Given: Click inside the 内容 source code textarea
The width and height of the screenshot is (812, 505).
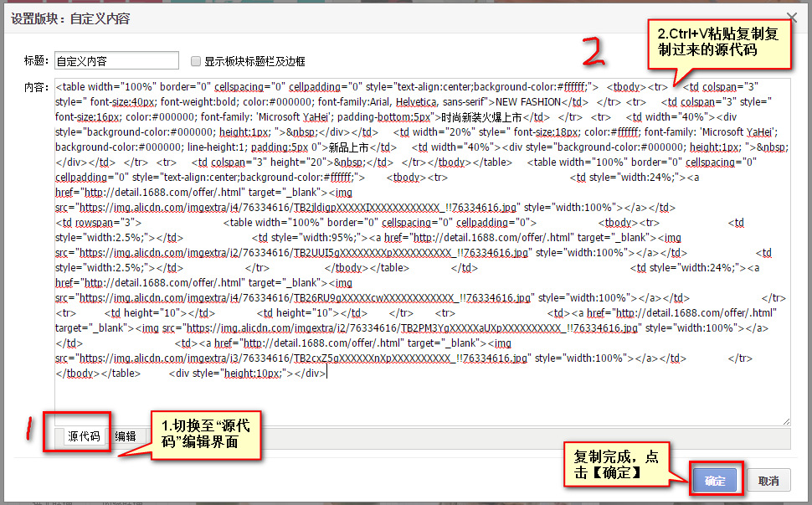Looking at the screenshot, I should pyautogui.click(x=422, y=252).
